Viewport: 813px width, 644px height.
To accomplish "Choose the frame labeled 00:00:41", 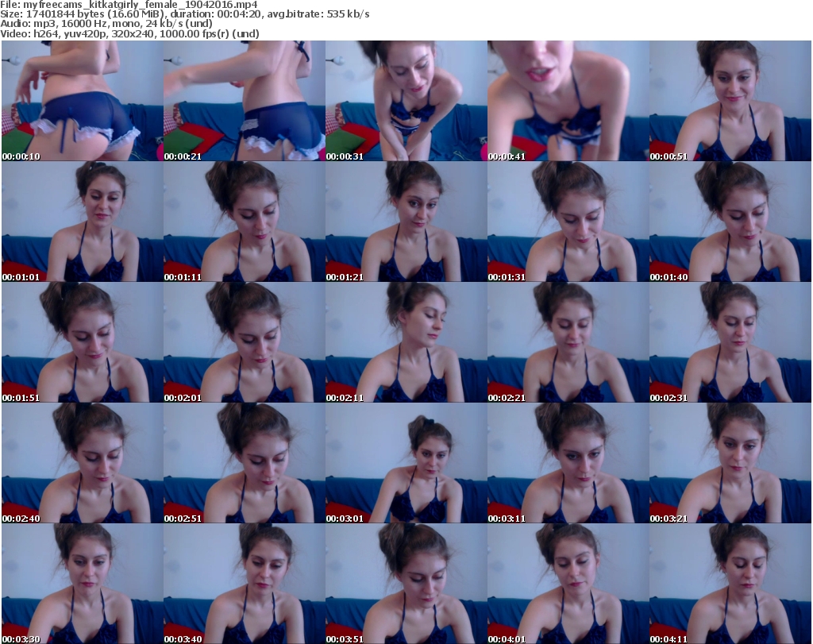I will click(x=568, y=101).
